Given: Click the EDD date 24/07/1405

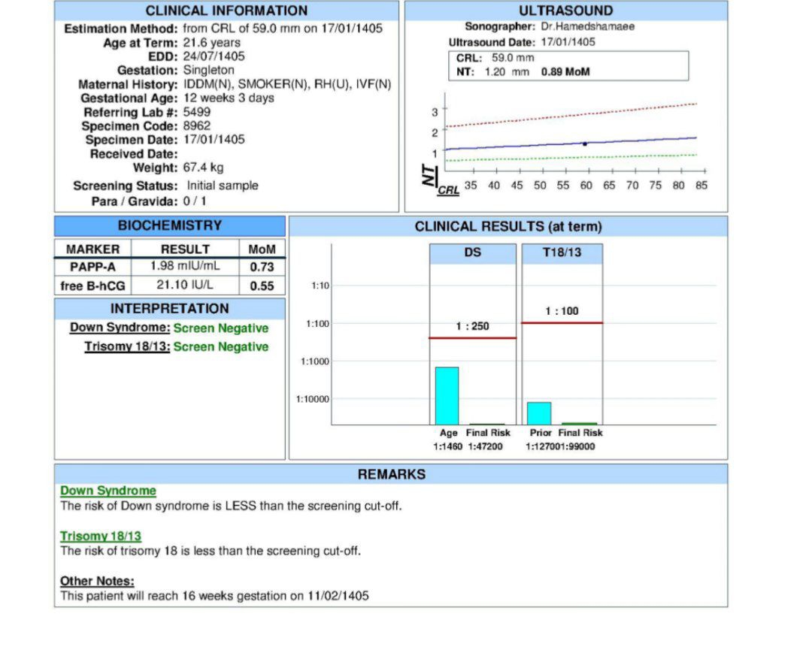Looking at the screenshot, I should coord(214,56).
